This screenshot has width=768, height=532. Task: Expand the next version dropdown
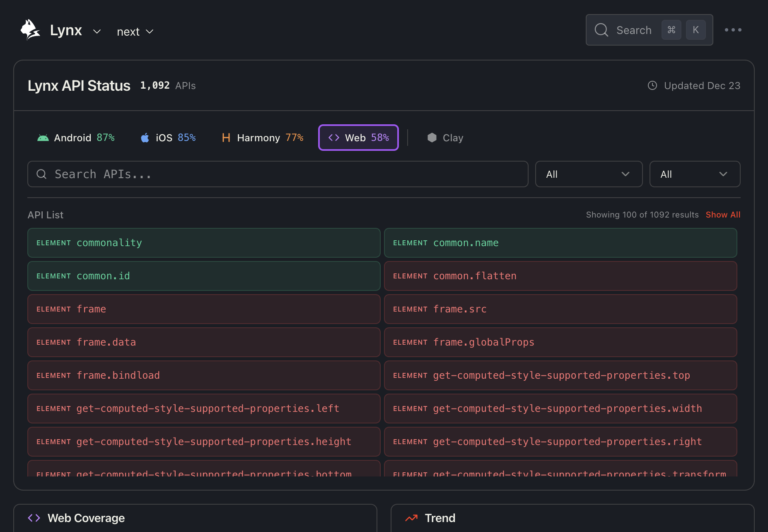[135, 31]
